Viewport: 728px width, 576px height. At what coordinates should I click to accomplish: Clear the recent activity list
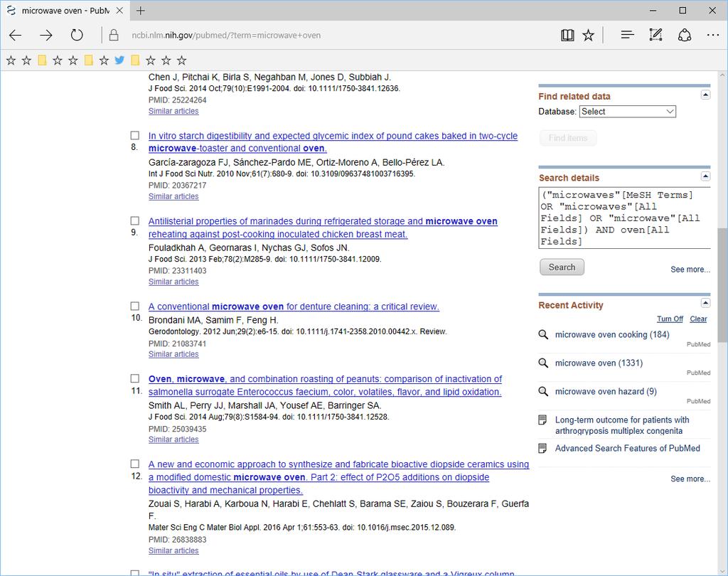coord(698,319)
